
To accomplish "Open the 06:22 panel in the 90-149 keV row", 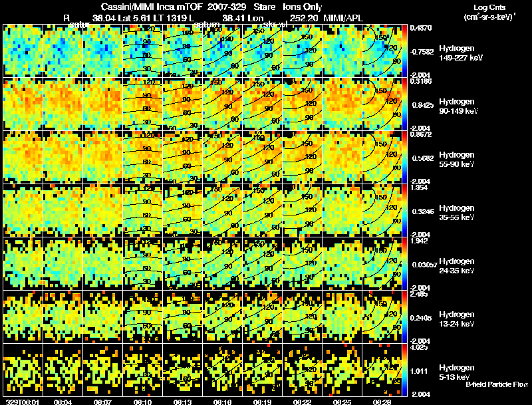I will pyautogui.click(x=302, y=104).
